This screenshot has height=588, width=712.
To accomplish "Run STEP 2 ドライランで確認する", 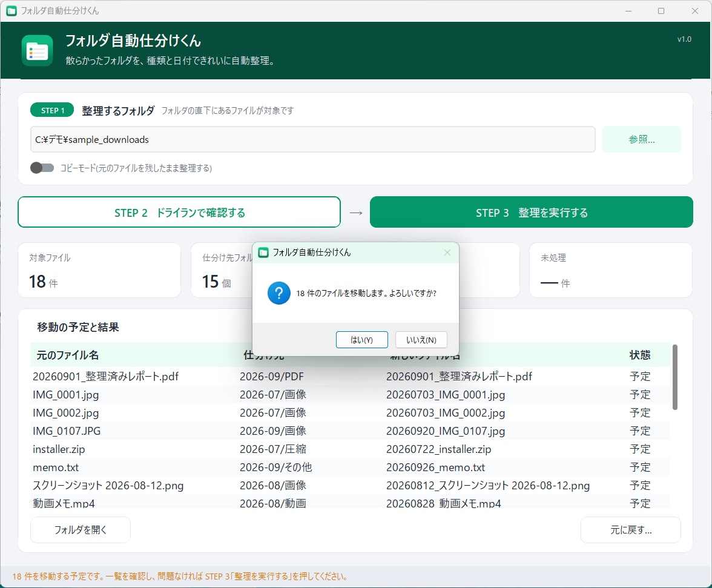I will 179,212.
